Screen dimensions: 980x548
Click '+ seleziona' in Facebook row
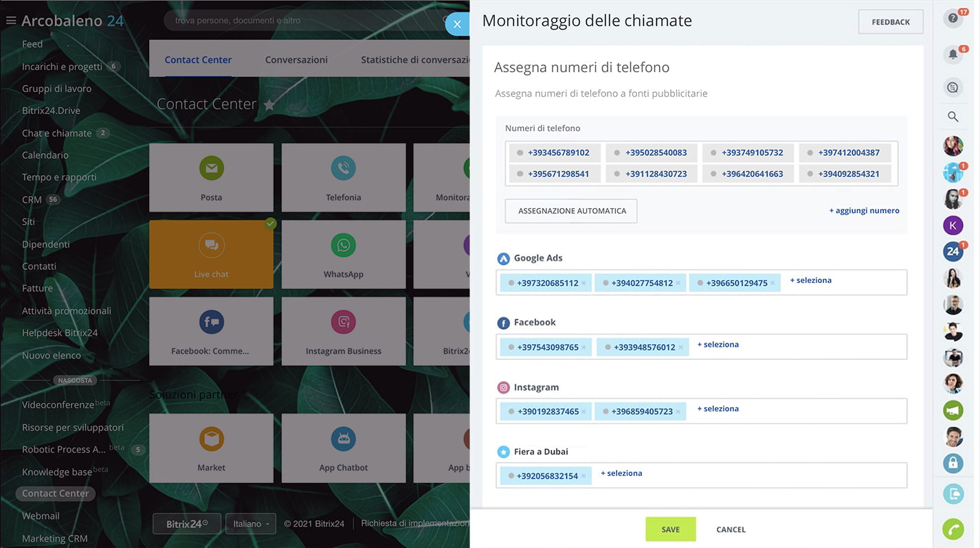click(718, 345)
